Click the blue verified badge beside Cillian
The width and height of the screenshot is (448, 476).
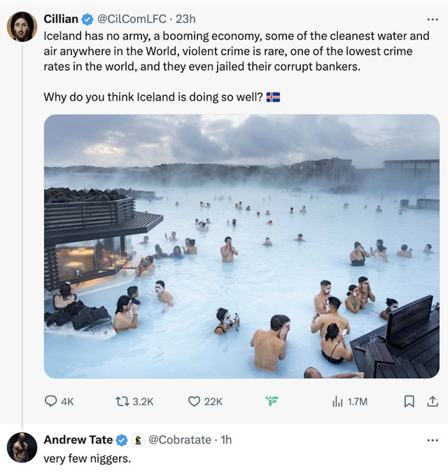coord(87,19)
